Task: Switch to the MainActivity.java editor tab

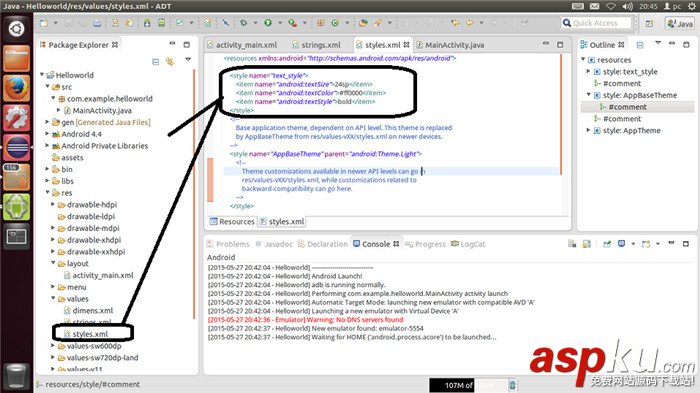Action: 450,45
